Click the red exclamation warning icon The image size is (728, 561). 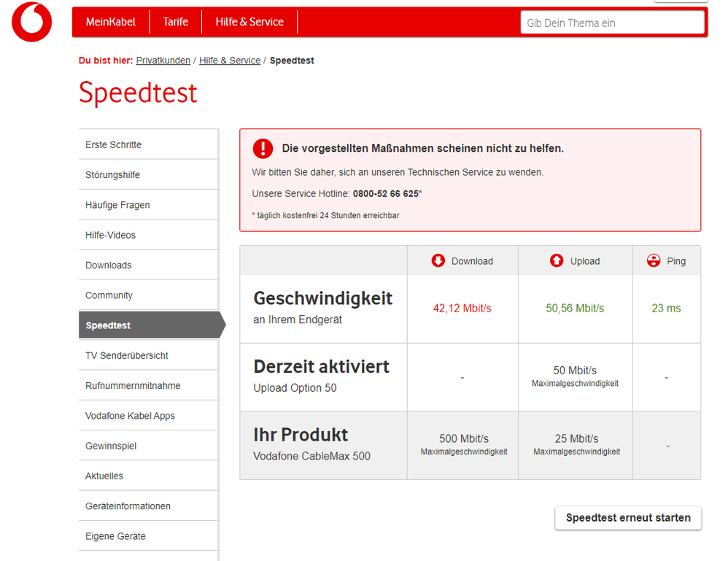pos(263,149)
